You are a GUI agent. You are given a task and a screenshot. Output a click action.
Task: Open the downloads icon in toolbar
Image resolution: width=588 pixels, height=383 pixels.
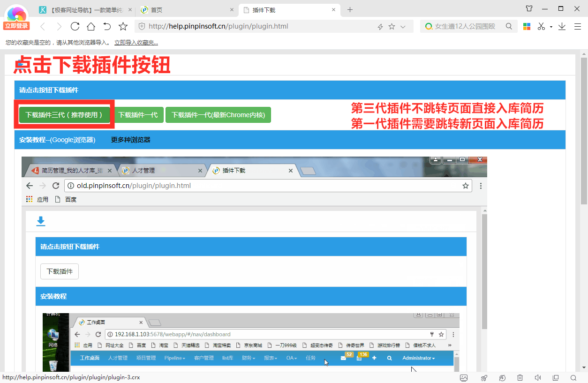tap(562, 27)
